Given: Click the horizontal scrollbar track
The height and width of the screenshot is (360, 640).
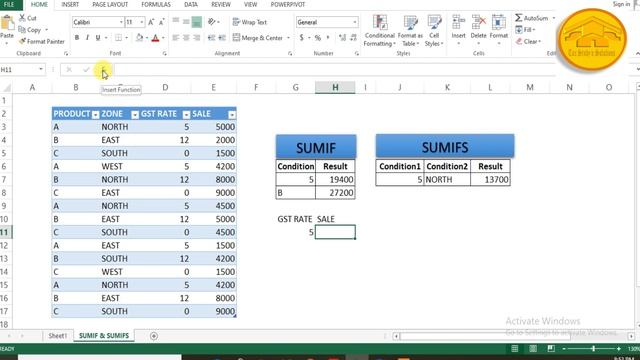Looking at the screenshot, I should tap(513, 336).
